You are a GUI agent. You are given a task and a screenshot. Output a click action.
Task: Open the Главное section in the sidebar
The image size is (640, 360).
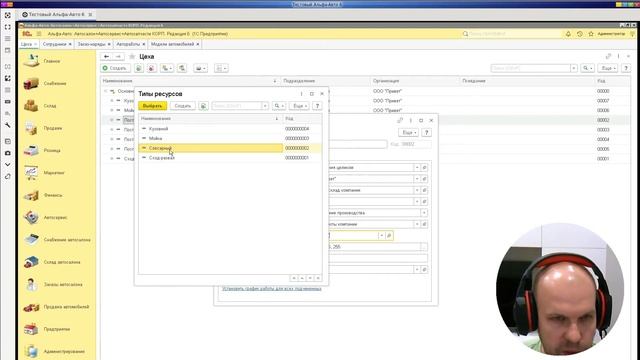[x=51, y=61]
